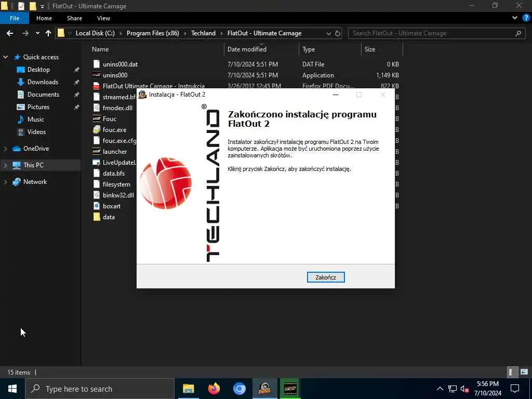This screenshot has height=399, width=532.
Task: Select Program Files (x86) breadcrumb
Action: tap(153, 33)
